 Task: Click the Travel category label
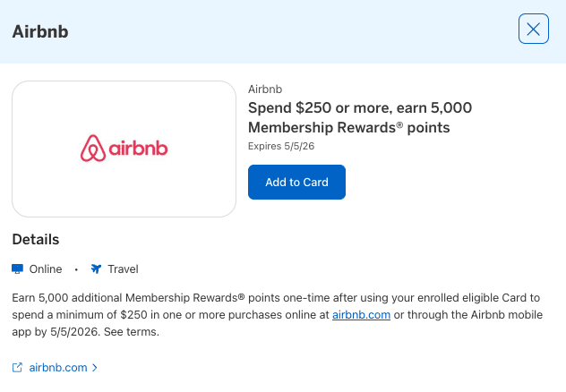[123, 268]
